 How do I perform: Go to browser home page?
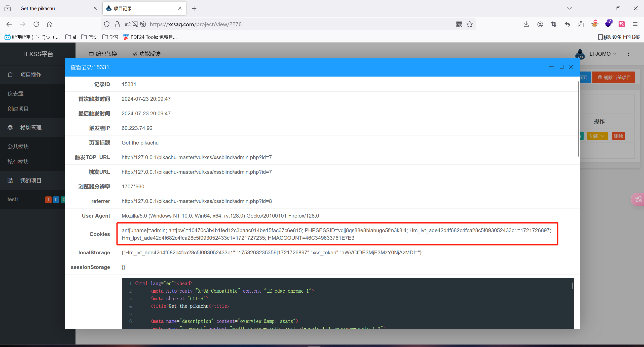coord(50,24)
